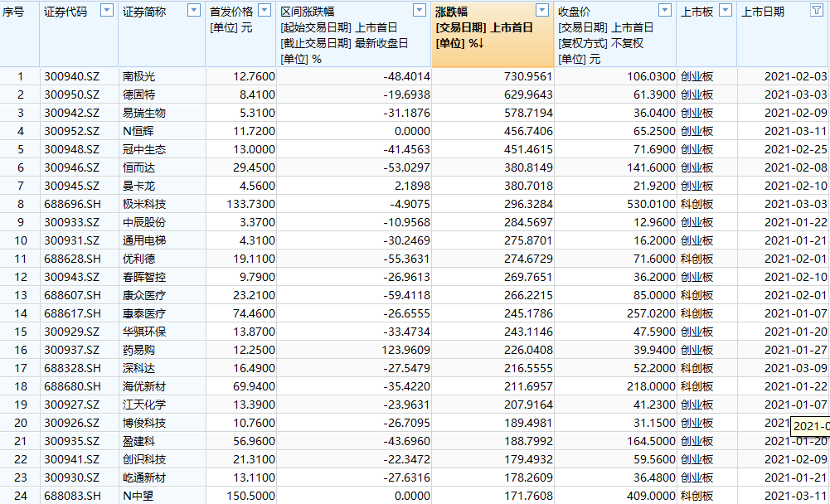
Task: Click stock code 688083.SH
Action: click(x=72, y=496)
